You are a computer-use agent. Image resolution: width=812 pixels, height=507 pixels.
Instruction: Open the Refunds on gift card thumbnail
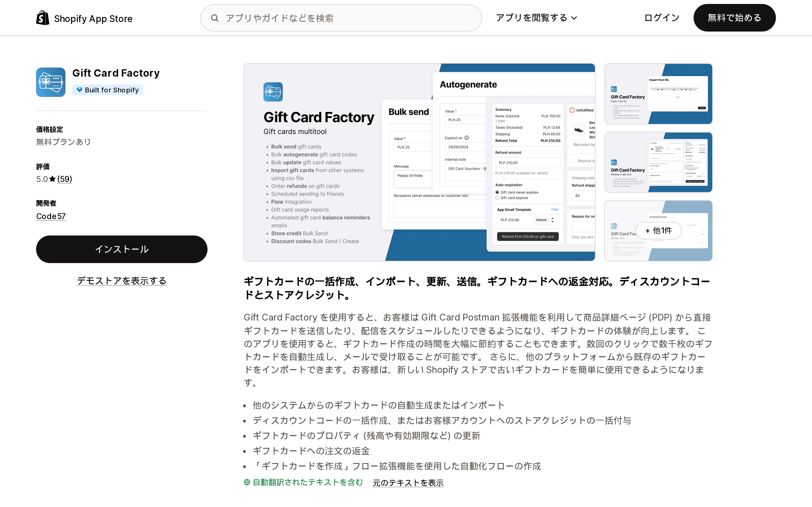click(x=658, y=162)
